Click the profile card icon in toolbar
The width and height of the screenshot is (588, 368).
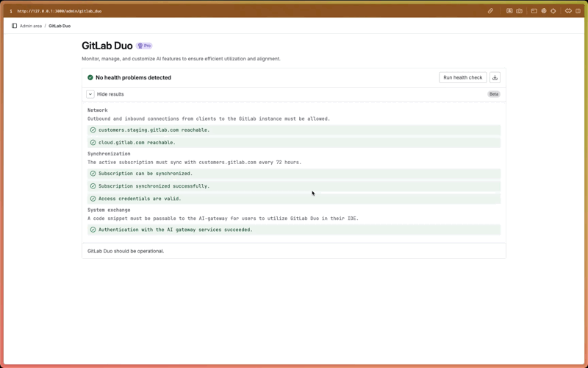point(509,11)
